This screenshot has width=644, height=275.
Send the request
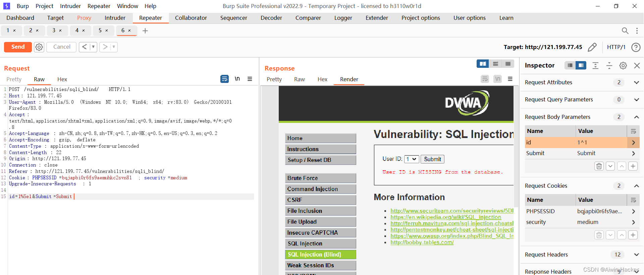point(18,47)
